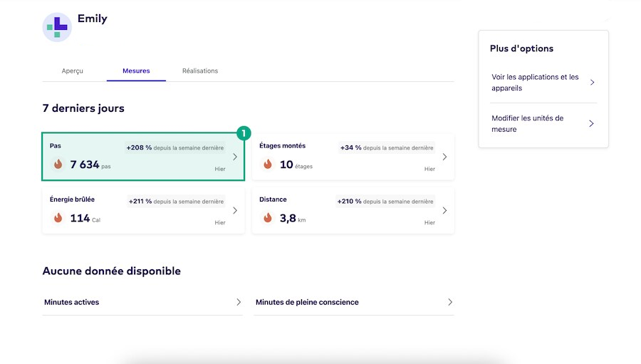Open Pas details via its chevron
This screenshot has width=641, height=364.
click(x=235, y=157)
